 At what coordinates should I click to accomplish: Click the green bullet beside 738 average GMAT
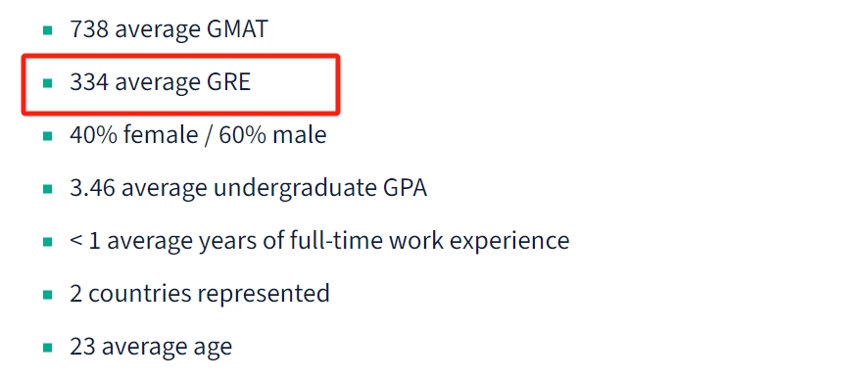tap(48, 29)
